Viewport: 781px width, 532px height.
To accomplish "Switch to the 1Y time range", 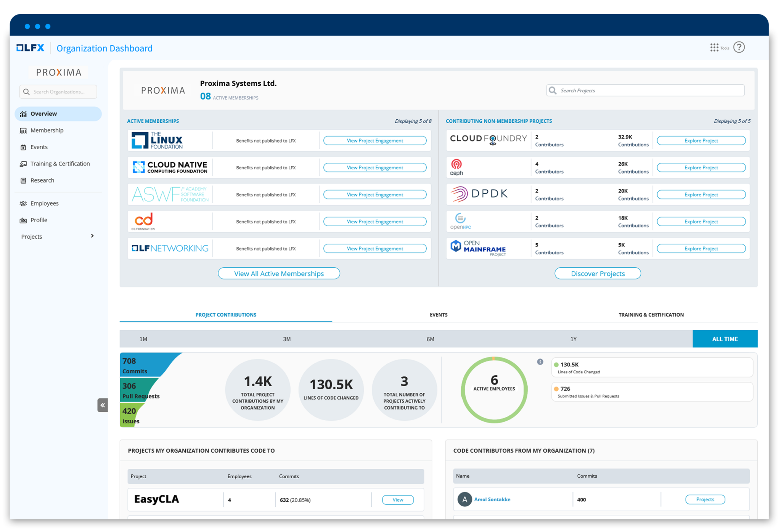I will (x=574, y=339).
